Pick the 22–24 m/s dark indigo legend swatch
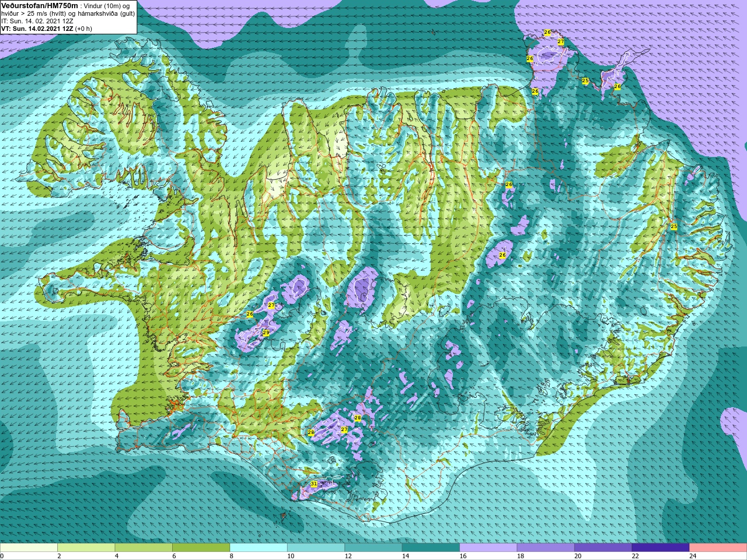This screenshot has height=560, width=747. tap(661, 548)
